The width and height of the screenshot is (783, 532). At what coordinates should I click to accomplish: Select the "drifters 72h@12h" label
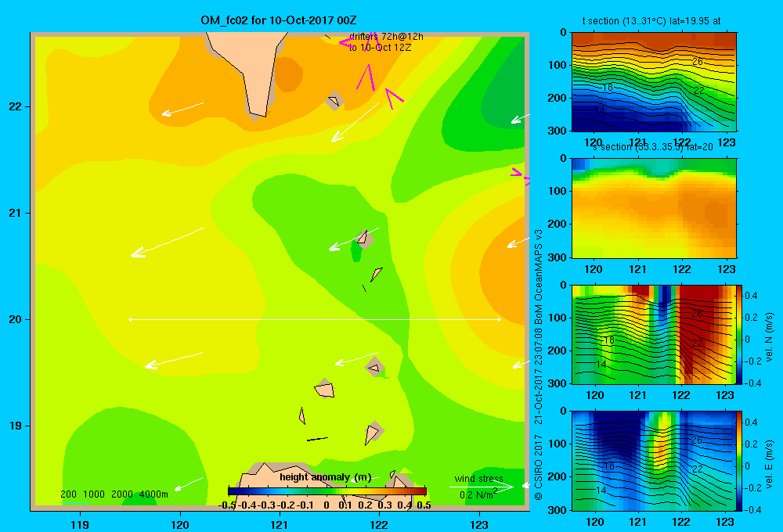386,37
